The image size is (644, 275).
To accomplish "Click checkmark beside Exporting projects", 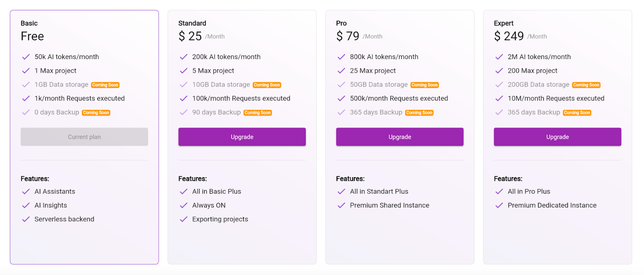I will [184, 219].
